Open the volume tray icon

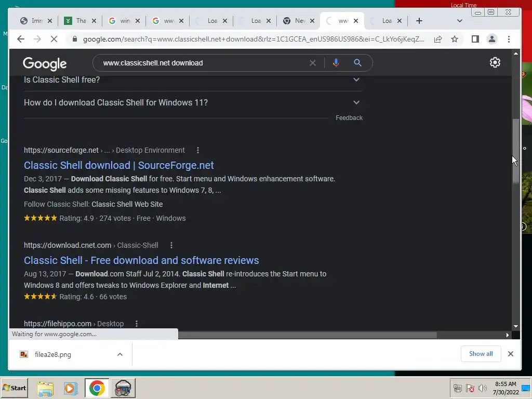pyautogui.click(x=482, y=388)
